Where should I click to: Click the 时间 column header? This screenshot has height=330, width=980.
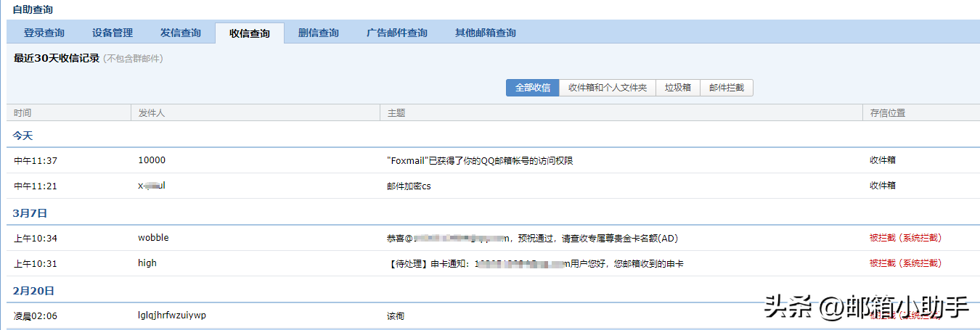[23, 113]
